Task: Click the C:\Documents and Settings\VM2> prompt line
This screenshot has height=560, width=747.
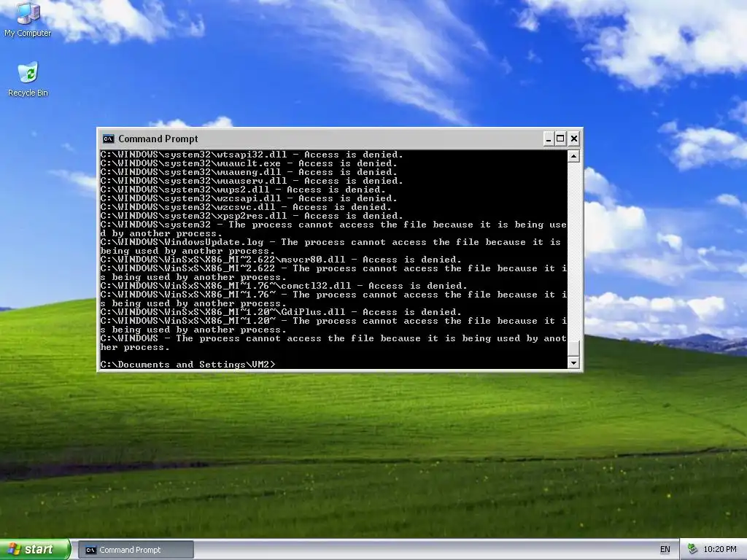Action: pos(187,365)
